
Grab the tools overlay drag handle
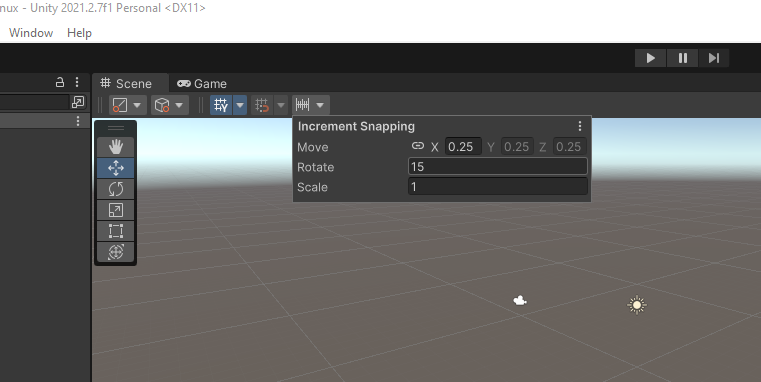116,128
